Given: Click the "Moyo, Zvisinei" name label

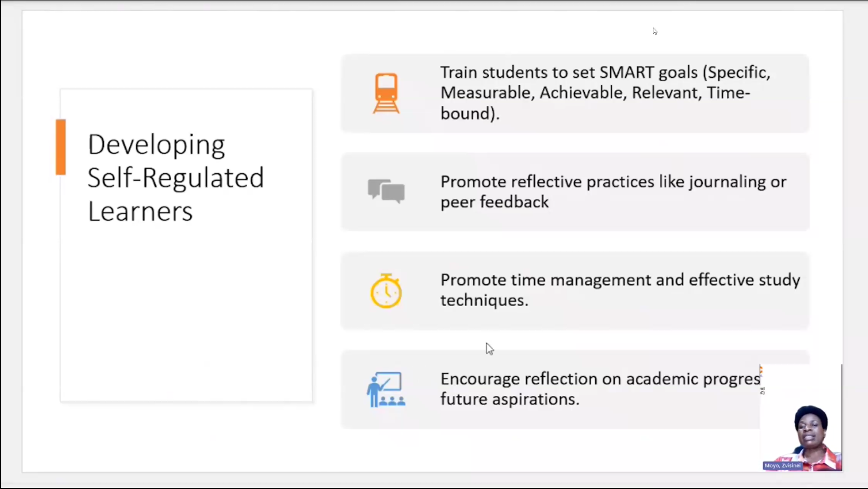Looking at the screenshot, I should (x=782, y=465).
